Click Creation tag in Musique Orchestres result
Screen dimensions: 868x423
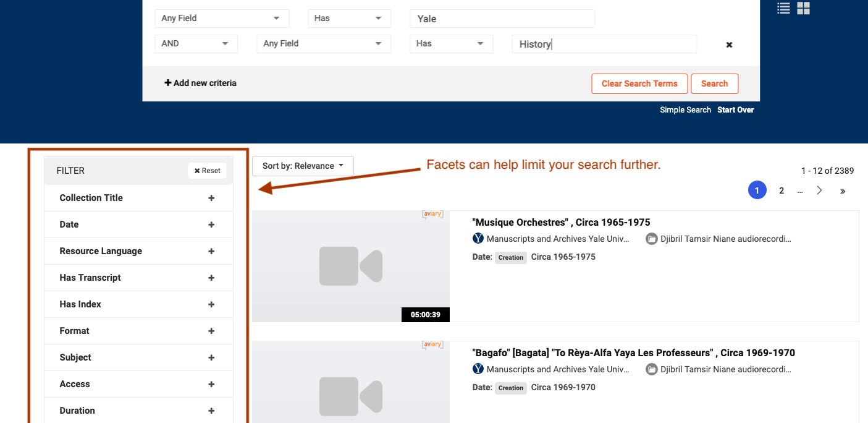(511, 257)
